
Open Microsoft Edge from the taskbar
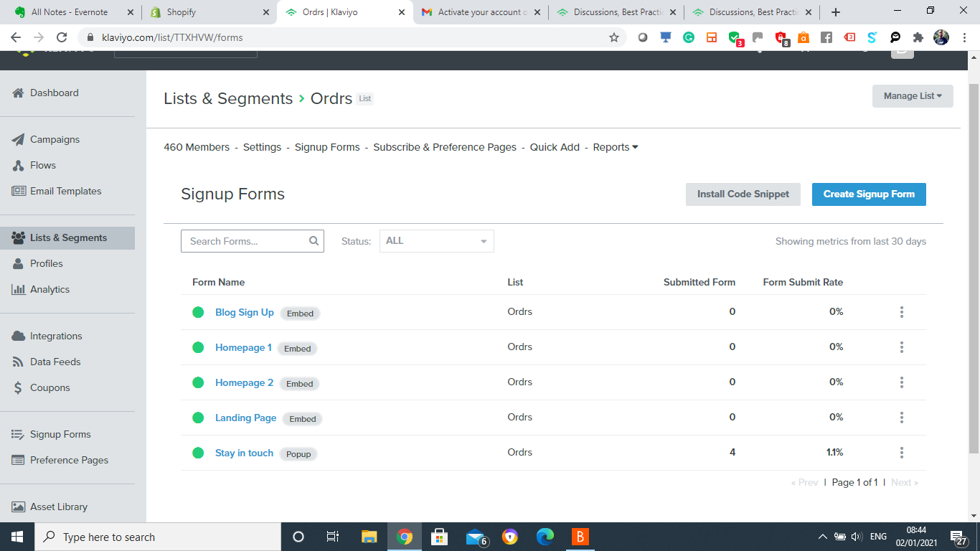coord(545,537)
